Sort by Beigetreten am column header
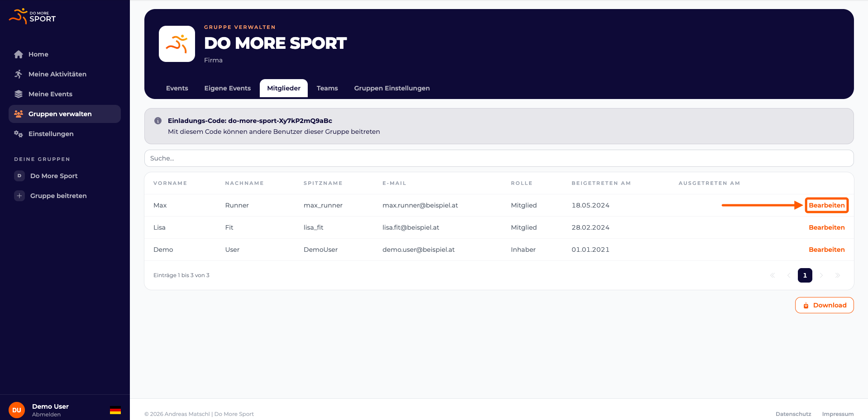 (601, 183)
